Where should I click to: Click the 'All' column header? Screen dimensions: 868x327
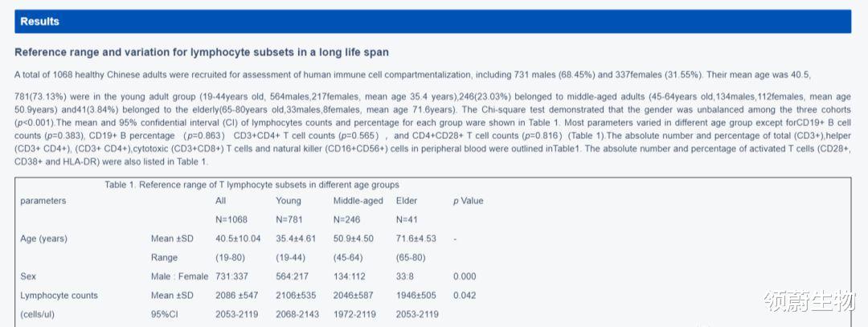tap(220, 201)
